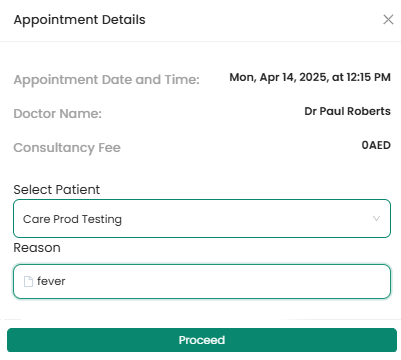This screenshot has height=360, width=401.
Task: Open the Care Prod Testing patient dropdown
Action: coord(202,219)
